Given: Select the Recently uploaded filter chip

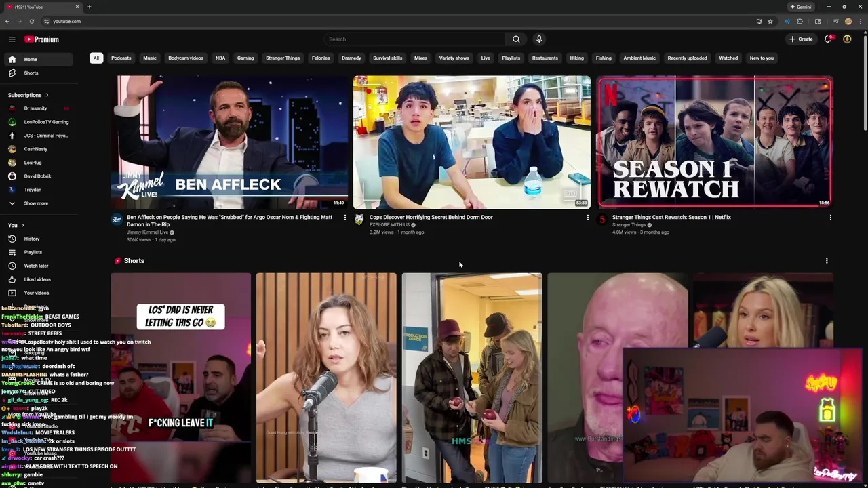Looking at the screenshot, I should (x=687, y=58).
